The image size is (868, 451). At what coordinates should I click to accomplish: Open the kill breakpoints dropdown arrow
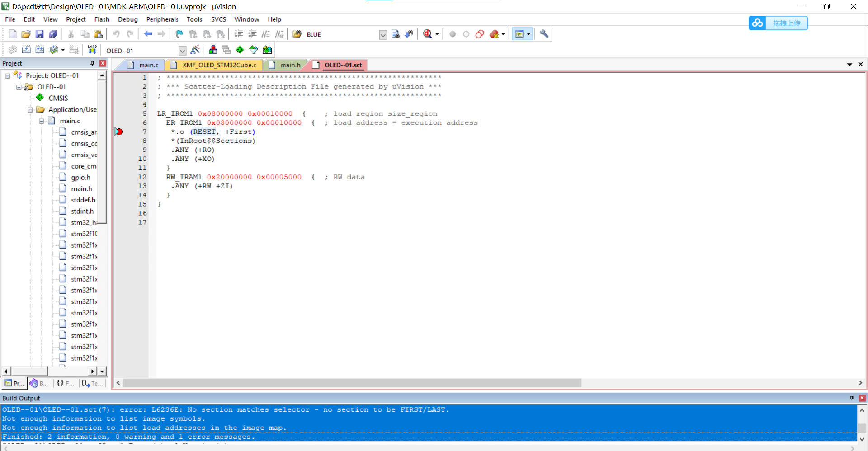tap(503, 34)
